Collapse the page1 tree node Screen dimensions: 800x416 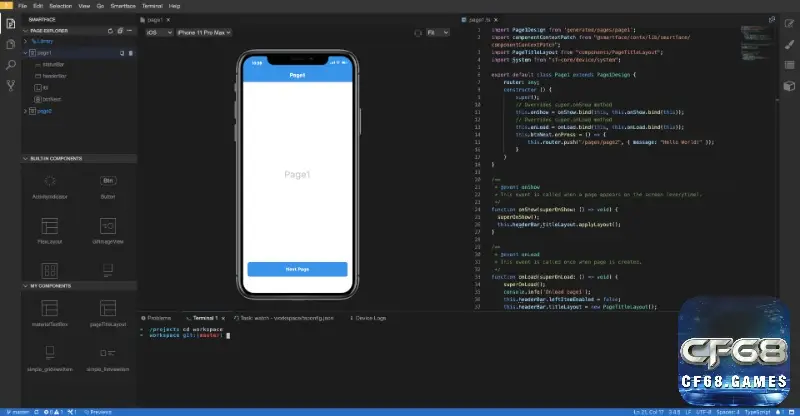[26, 53]
